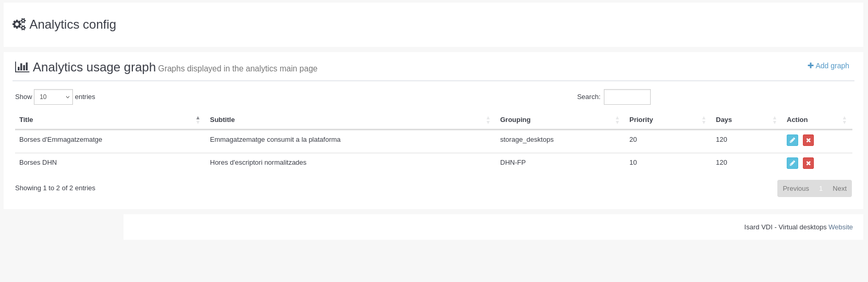Sort table by Action column arrows
This screenshot has width=868, height=282.
pyautogui.click(x=844, y=120)
